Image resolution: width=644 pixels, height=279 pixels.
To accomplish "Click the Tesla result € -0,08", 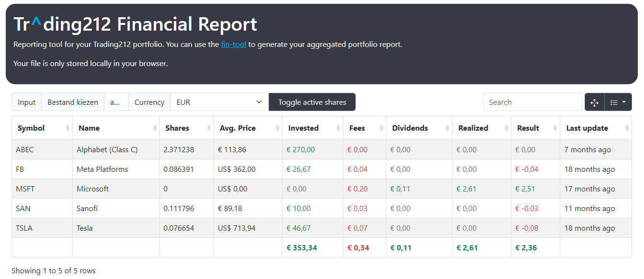I will (x=527, y=228).
